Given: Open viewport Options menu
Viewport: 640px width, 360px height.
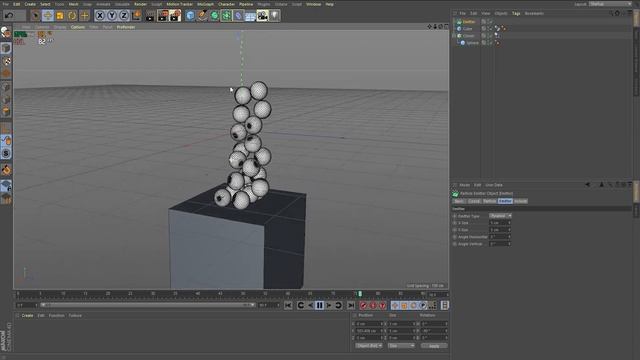Looking at the screenshot, I should point(78,27).
